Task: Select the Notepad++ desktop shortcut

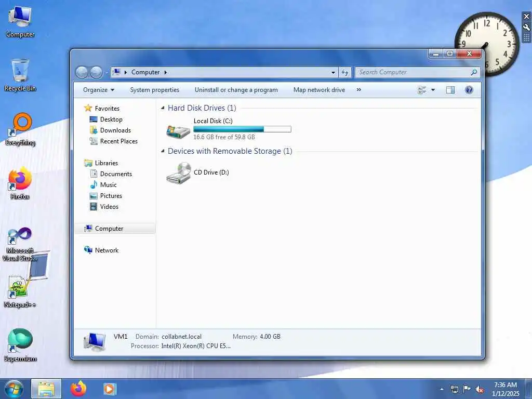Action: pyautogui.click(x=20, y=292)
